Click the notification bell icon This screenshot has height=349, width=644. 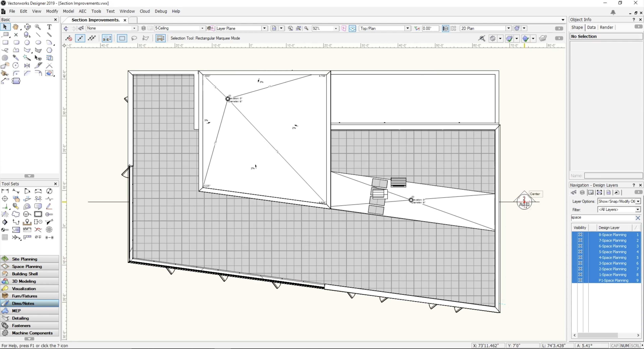613,12
